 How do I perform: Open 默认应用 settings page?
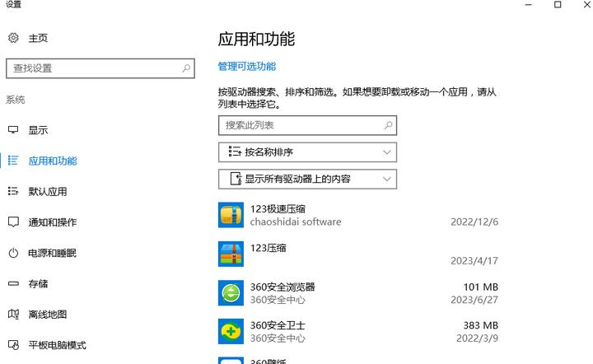[48, 191]
